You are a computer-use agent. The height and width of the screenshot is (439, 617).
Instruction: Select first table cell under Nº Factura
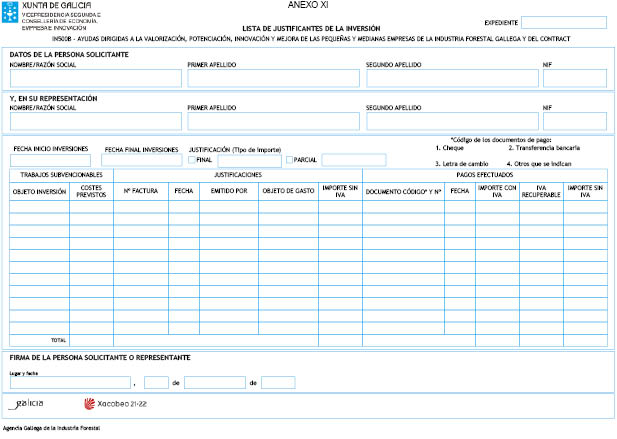coord(140,207)
